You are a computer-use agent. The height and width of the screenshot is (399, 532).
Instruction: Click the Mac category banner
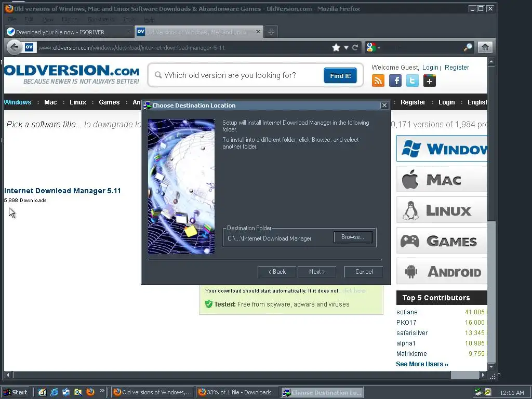coord(442,179)
